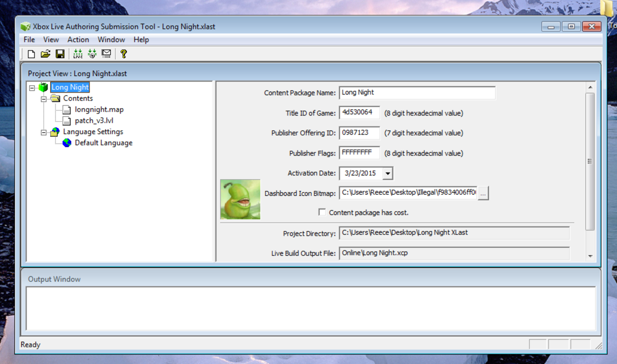Click the envelope submission toolbar icon

pos(106,54)
